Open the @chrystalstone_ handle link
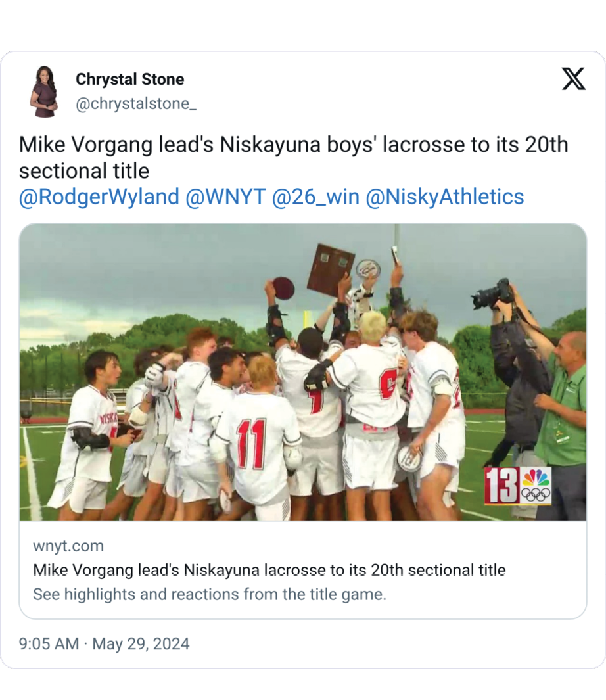This screenshot has width=606, height=700. pyautogui.click(x=135, y=105)
